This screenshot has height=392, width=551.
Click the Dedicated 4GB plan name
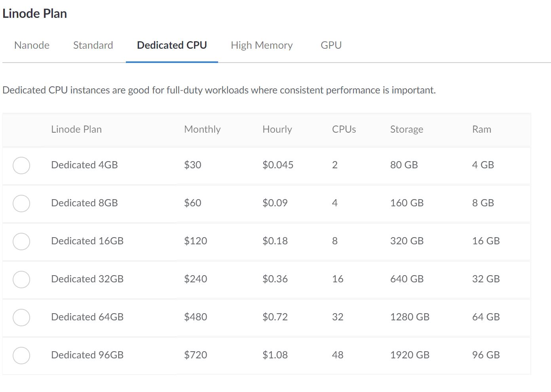point(84,165)
